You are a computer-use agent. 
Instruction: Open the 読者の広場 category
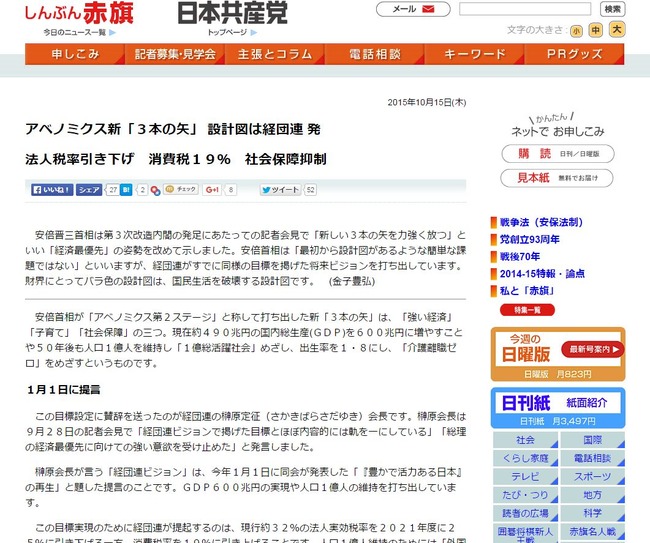click(525, 513)
